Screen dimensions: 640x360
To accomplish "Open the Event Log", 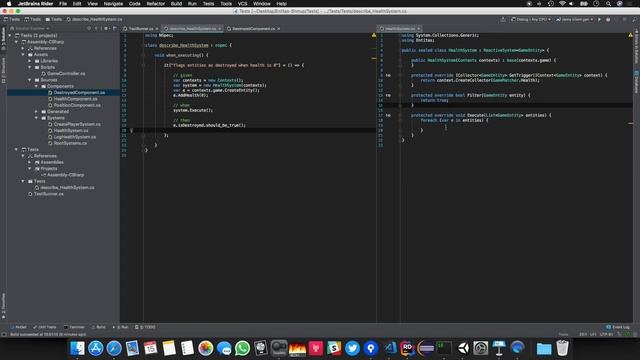I will tap(618, 327).
